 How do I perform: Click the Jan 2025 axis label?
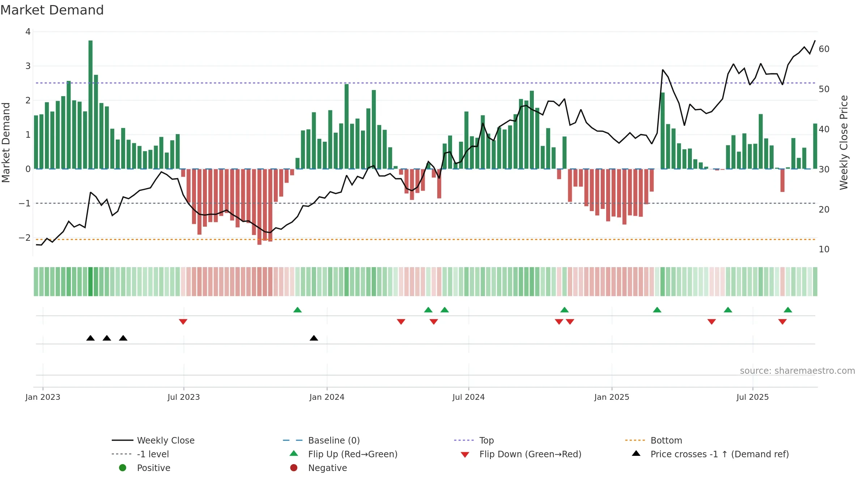point(612,397)
